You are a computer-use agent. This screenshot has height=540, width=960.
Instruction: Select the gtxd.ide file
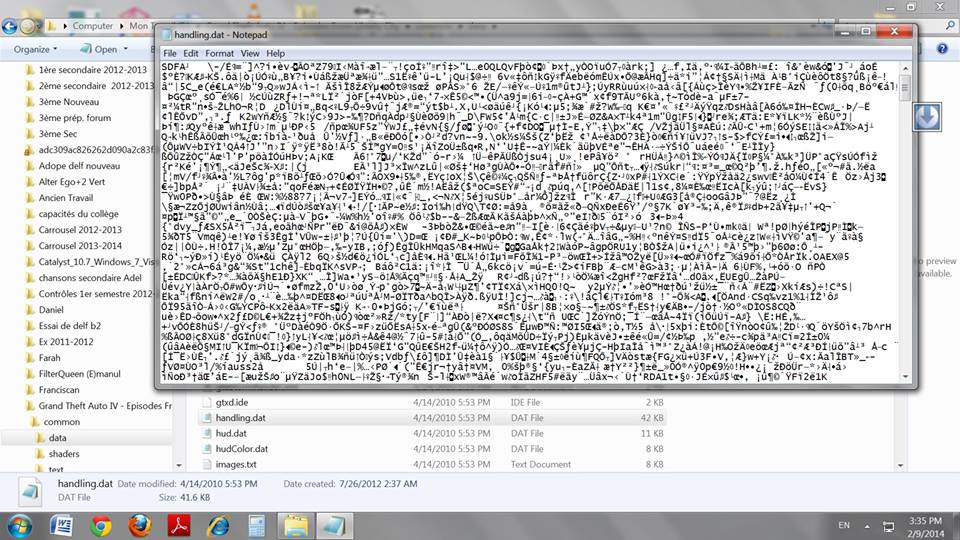point(231,402)
